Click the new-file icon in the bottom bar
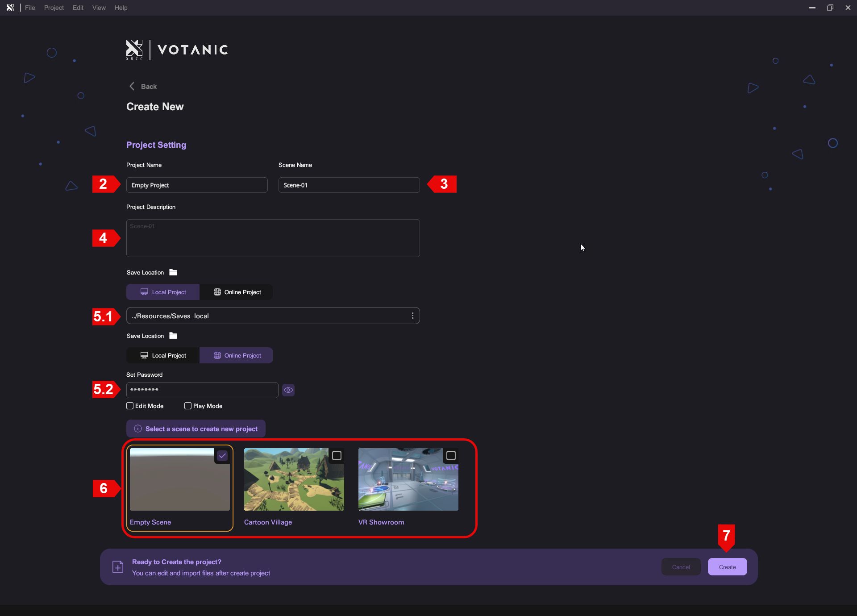Viewport: 857px width, 616px height. (118, 567)
